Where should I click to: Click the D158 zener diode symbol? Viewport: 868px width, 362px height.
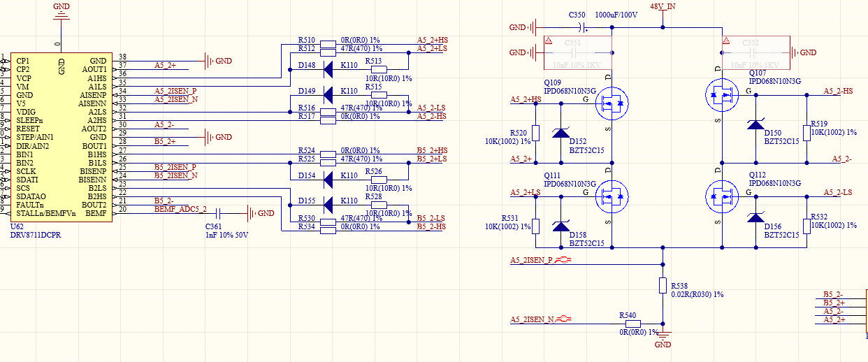(560, 226)
